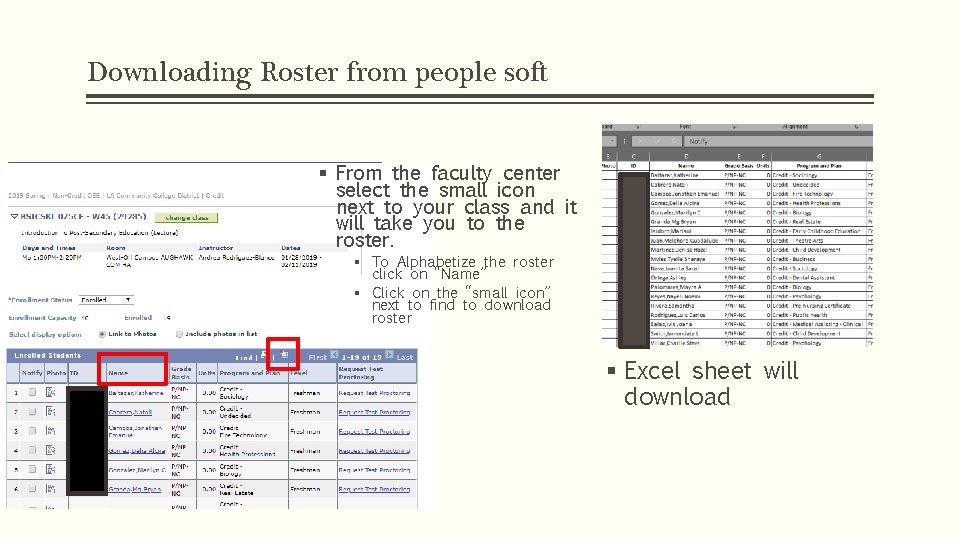The image size is (960, 540).
Task: Open student link Granda,Mg Bryan in roster
Action: click(135, 489)
